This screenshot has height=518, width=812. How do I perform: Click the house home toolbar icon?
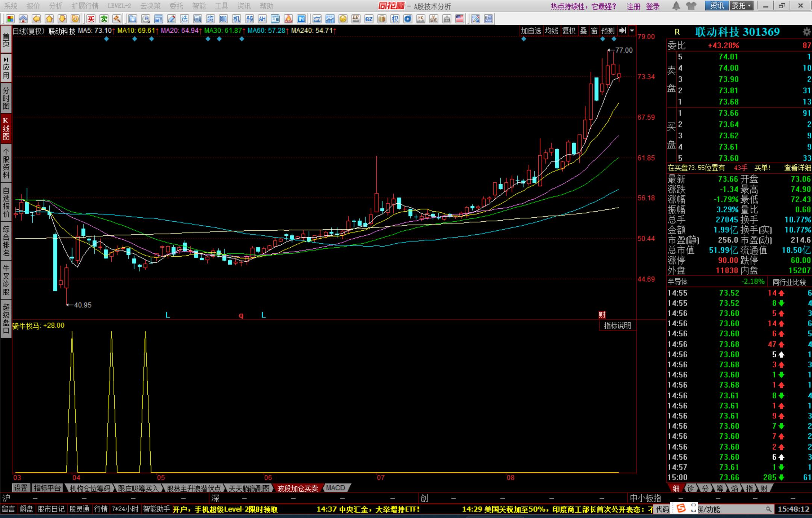tap(23, 19)
